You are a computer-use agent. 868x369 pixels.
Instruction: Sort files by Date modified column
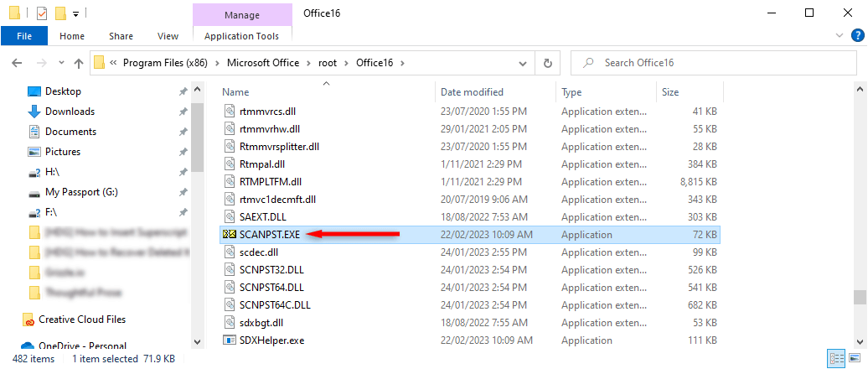(472, 91)
